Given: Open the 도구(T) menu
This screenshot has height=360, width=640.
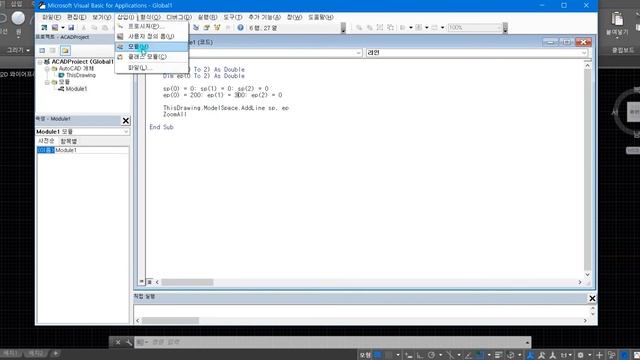Looking at the screenshot, I should point(233,17).
